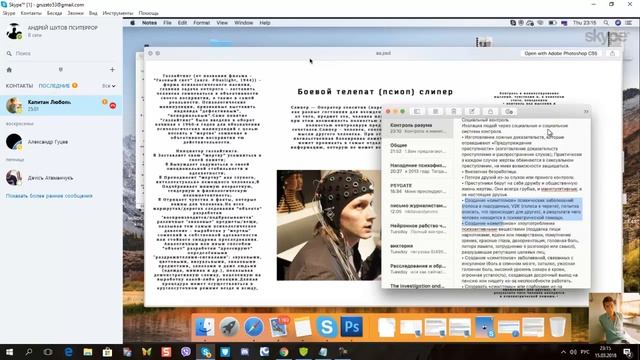Screen dimensions: 640x360
Task: Open Siri from Mac menu bar
Action: [x=618, y=23]
